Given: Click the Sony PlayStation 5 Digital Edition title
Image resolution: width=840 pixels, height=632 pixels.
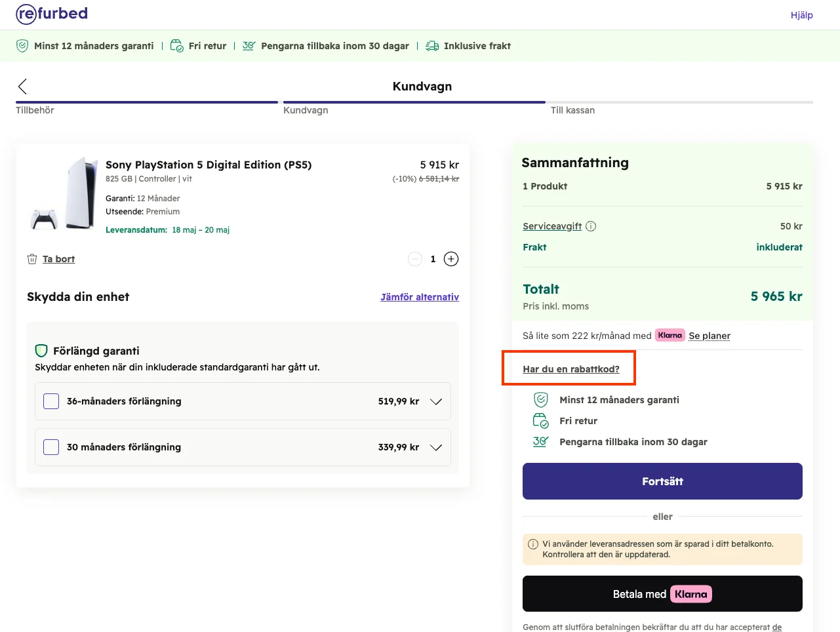Looking at the screenshot, I should (x=209, y=165).
